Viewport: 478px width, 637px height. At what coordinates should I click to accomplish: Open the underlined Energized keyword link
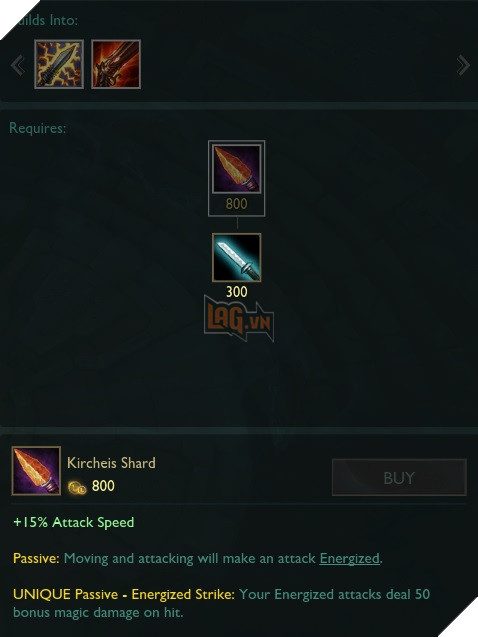[x=350, y=559]
